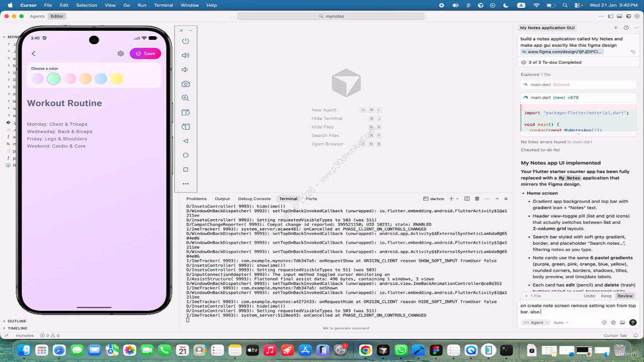Click the emulator power button icon

tap(186, 41)
